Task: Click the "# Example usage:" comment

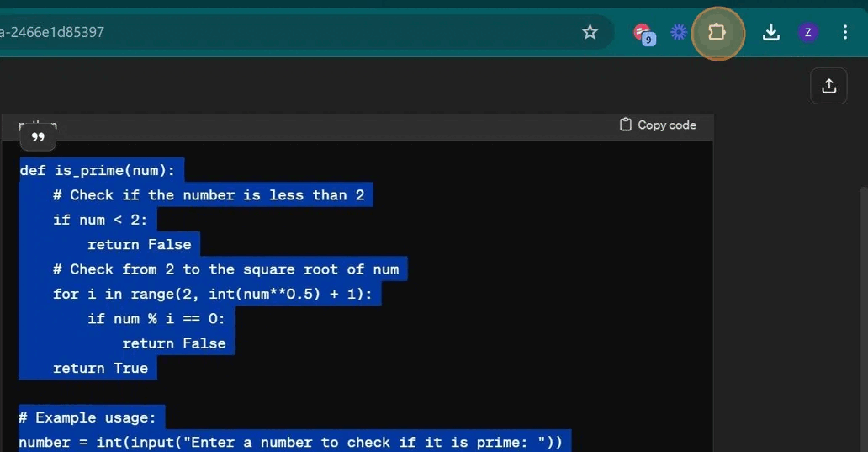Action: pyautogui.click(x=87, y=417)
